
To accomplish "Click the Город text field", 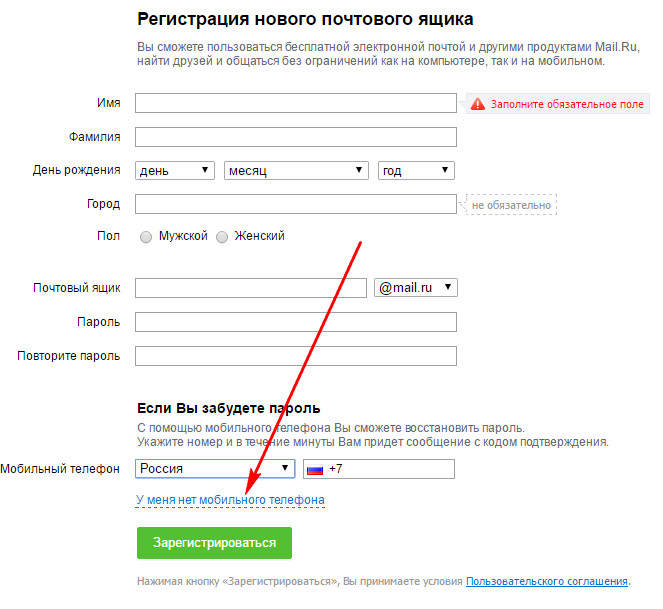I will [295, 204].
